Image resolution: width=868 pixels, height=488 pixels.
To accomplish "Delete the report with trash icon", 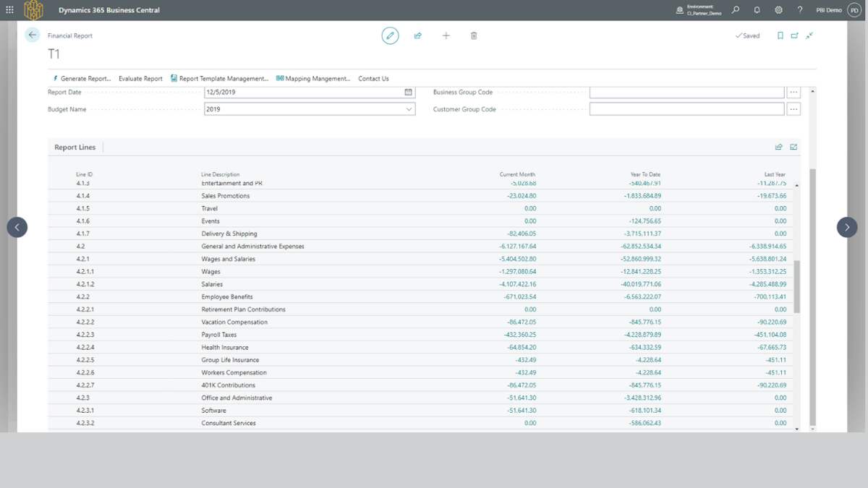I will [x=474, y=35].
